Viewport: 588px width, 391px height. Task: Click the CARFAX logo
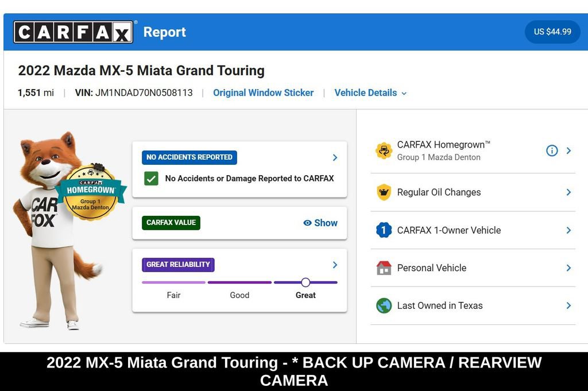pyautogui.click(x=73, y=32)
